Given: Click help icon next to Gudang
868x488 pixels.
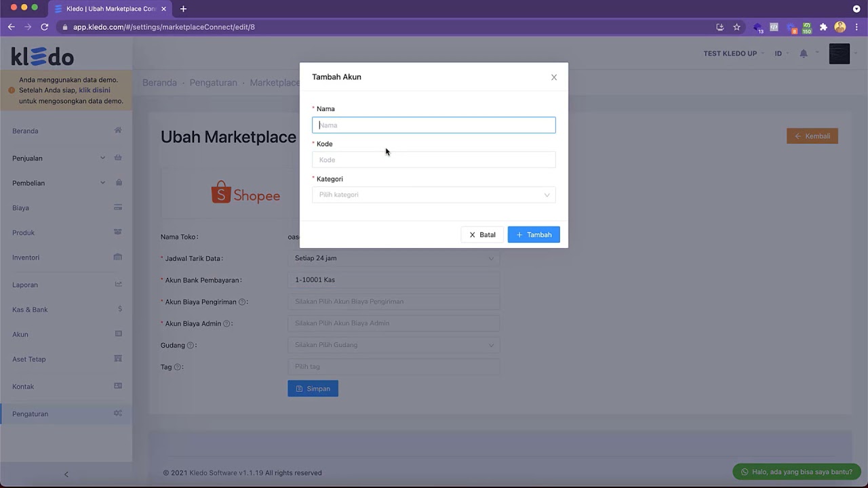Looking at the screenshot, I should (191, 346).
